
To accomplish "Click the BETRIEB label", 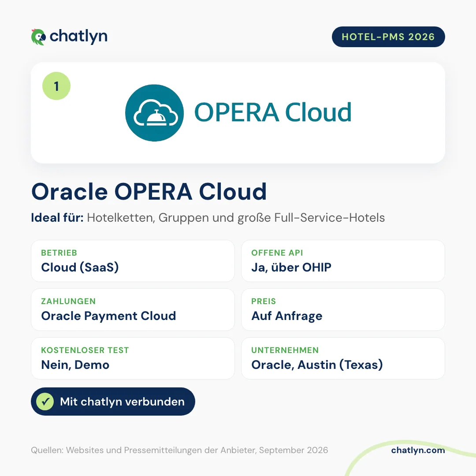I will pyautogui.click(x=59, y=253).
